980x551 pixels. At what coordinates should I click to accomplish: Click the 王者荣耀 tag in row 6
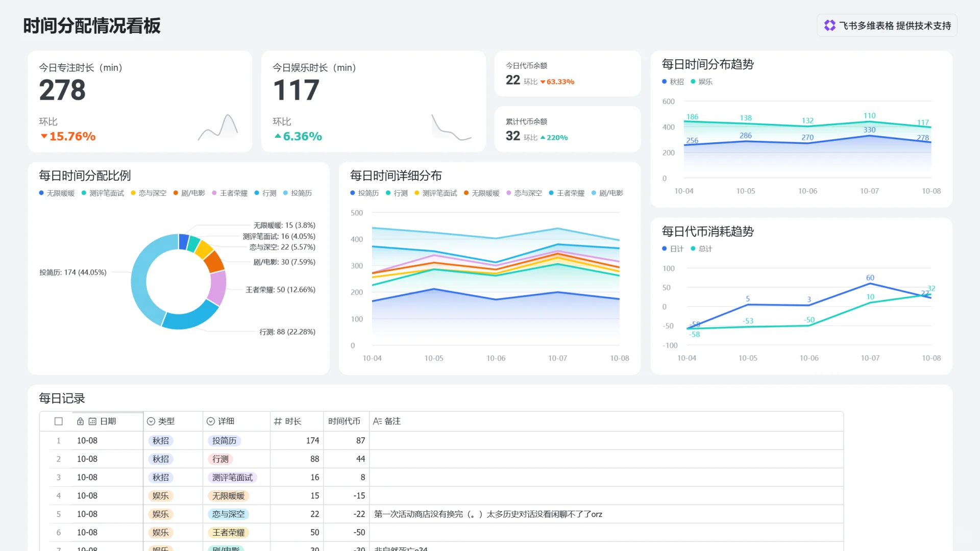pyautogui.click(x=228, y=533)
